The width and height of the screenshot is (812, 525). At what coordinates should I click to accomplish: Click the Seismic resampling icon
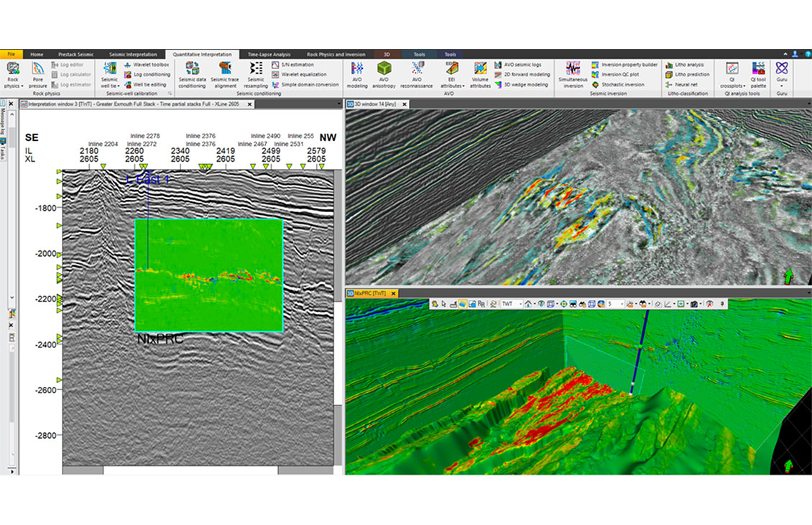[x=257, y=74]
